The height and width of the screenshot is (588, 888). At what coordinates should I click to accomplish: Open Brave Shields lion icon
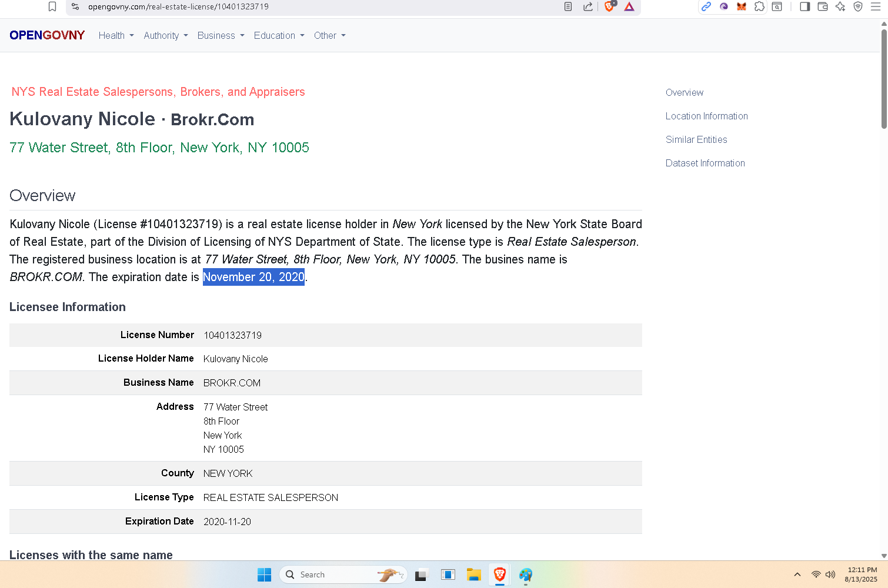click(610, 6)
